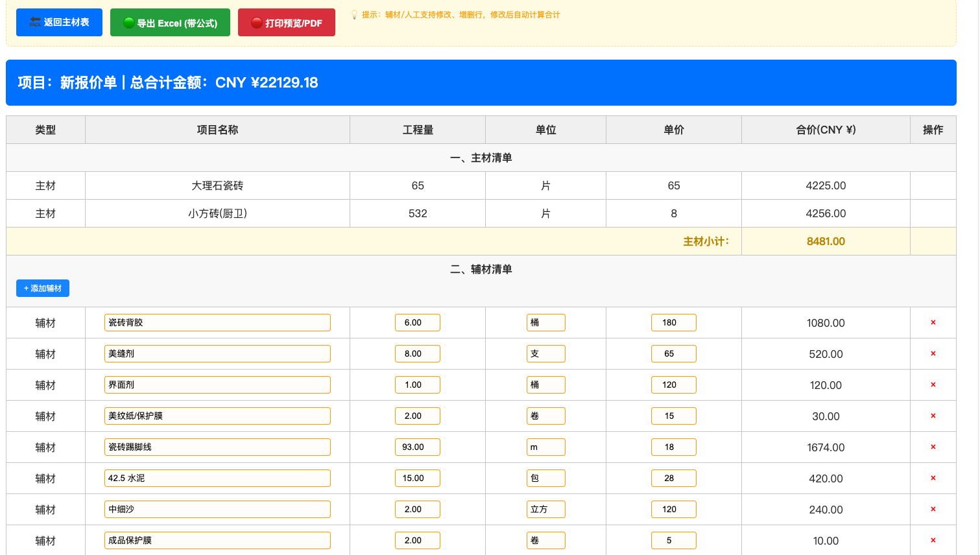Delete the 瓷砖踢脚线 row
This screenshot has width=980, height=555.
click(933, 447)
